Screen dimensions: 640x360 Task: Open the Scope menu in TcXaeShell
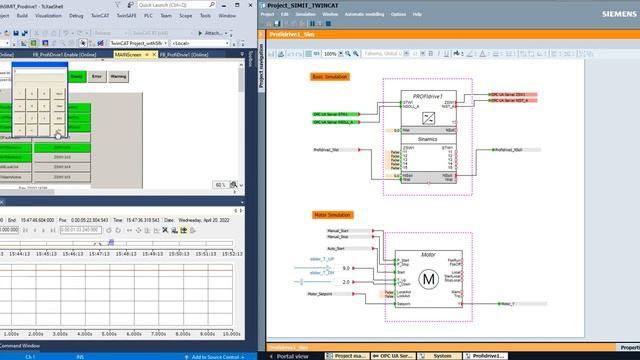[x=185, y=16]
